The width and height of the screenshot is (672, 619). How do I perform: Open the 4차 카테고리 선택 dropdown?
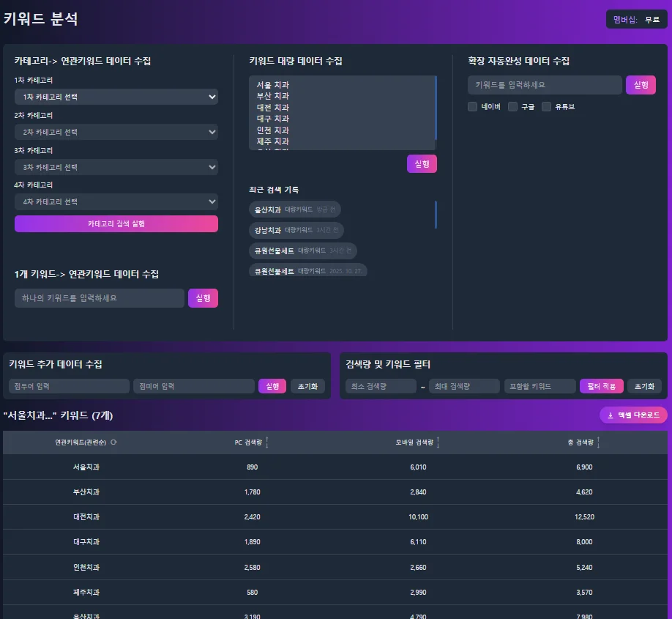coord(116,201)
